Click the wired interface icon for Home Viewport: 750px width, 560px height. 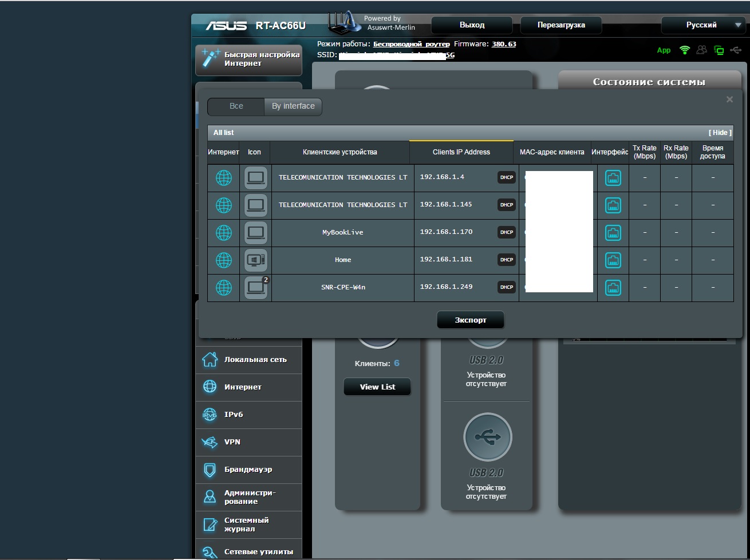click(613, 260)
